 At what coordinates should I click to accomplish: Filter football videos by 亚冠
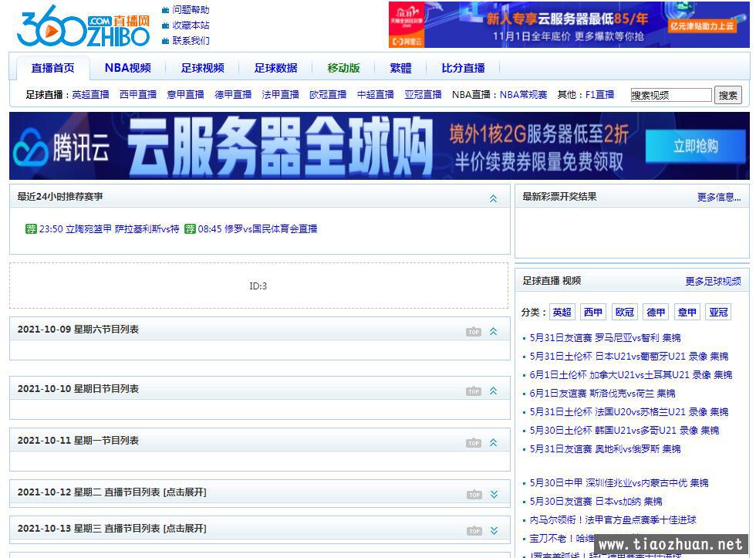718,312
